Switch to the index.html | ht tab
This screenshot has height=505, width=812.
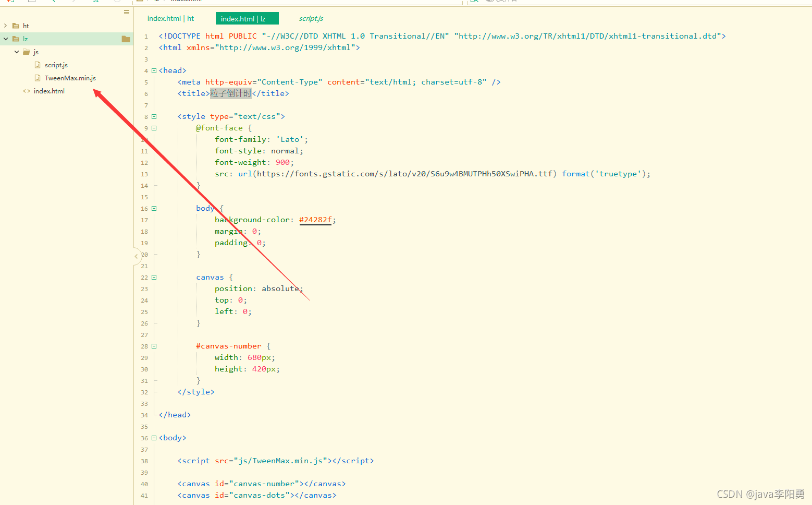click(170, 18)
